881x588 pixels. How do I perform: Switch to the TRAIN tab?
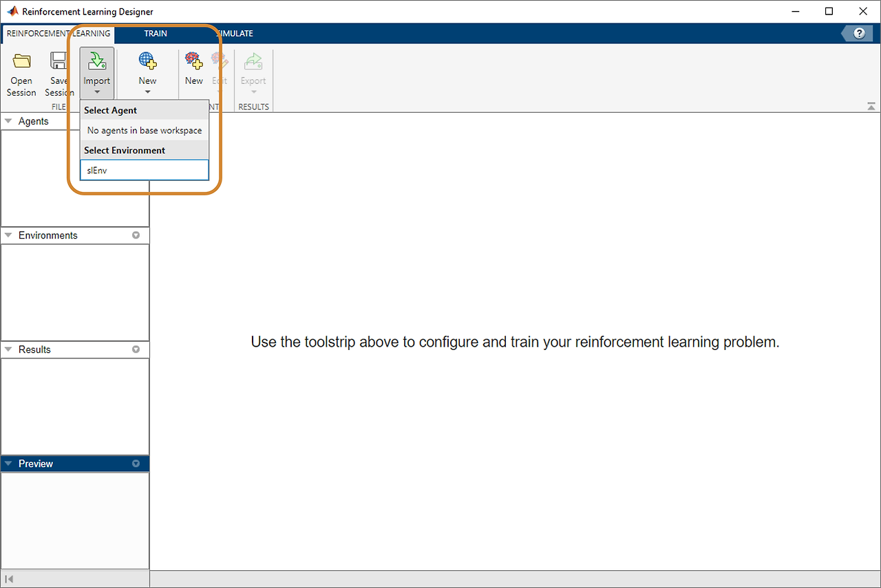pyautogui.click(x=156, y=34)
